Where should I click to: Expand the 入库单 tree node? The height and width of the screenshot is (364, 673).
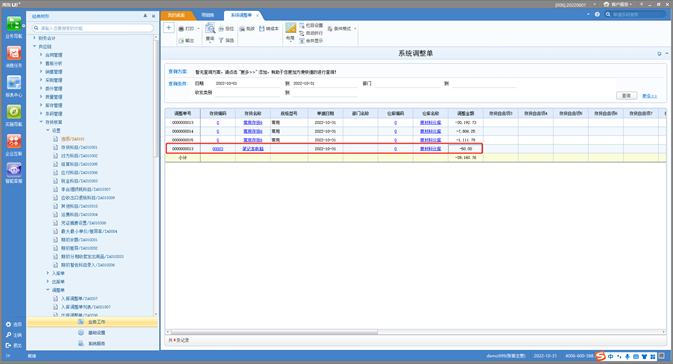click(48, 273)
